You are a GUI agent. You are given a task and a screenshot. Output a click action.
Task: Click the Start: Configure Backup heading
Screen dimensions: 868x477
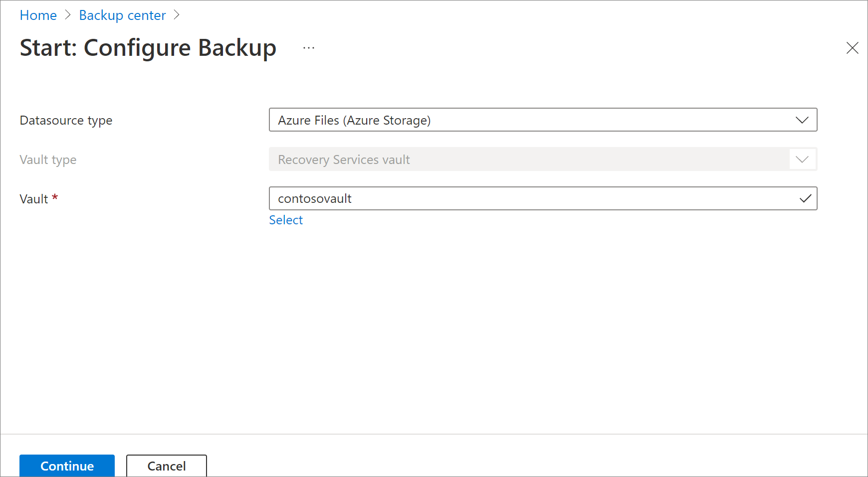[148, 48]
